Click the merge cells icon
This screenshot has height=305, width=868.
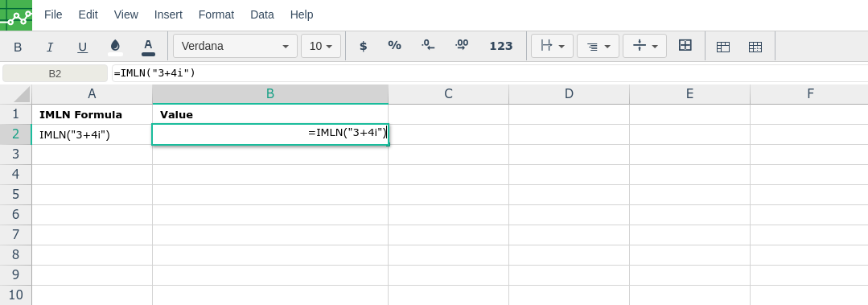pyautogui.click(x=685, y=46)
